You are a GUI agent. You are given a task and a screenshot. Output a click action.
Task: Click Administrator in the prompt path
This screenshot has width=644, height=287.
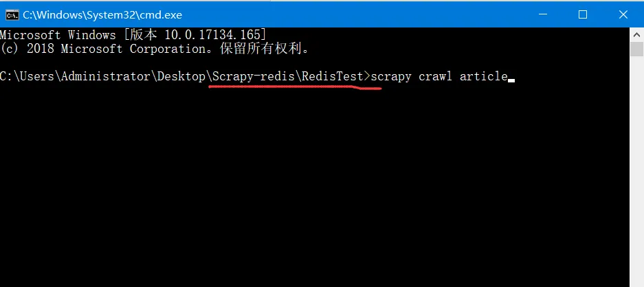106,76
